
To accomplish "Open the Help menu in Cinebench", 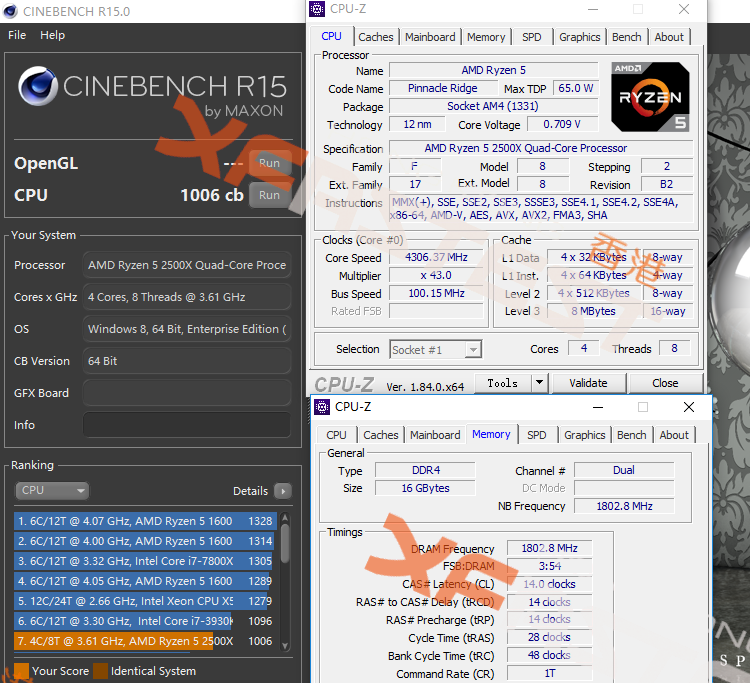I will point(52,35).
